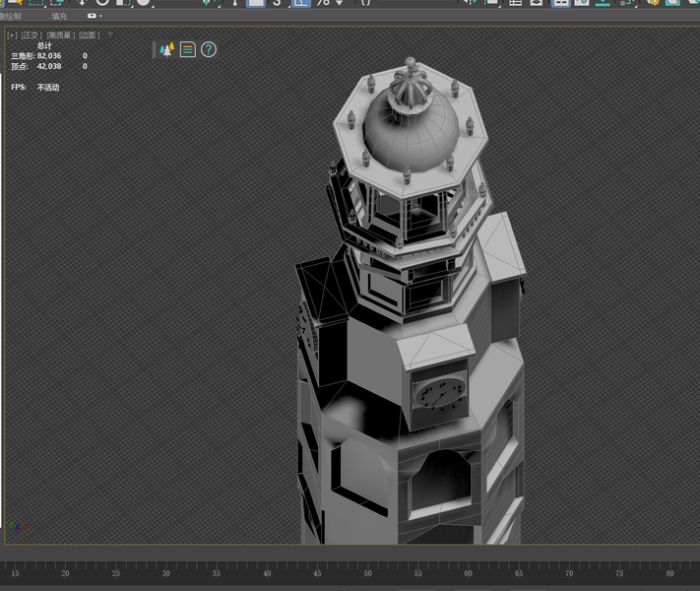Click the tree scene icon in viewport
This screenshot has height=591, width=700.
(166, 49)
